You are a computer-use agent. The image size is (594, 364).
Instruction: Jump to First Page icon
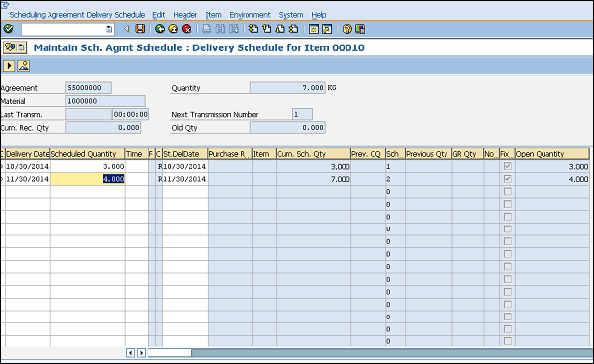tap(253, 29)
